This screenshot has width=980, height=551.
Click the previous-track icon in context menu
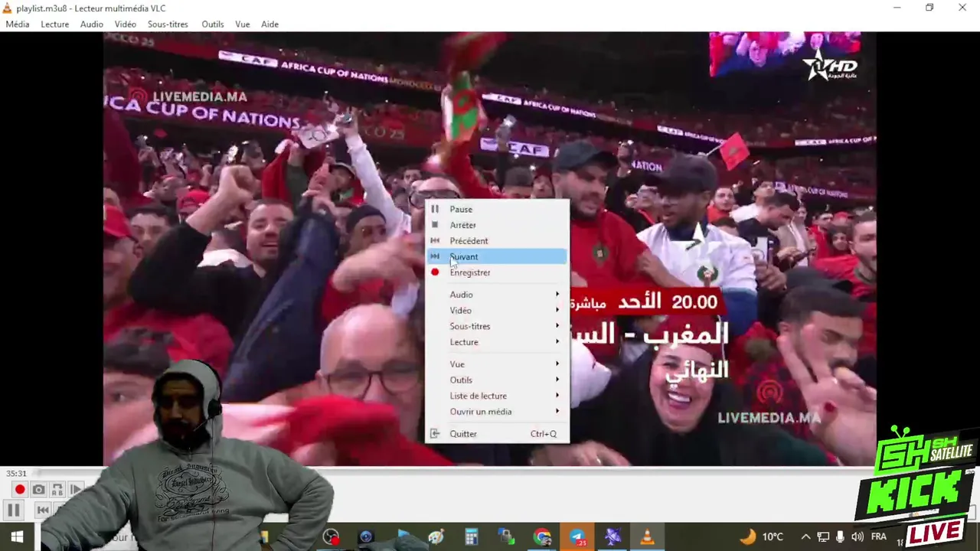point(435,240)
